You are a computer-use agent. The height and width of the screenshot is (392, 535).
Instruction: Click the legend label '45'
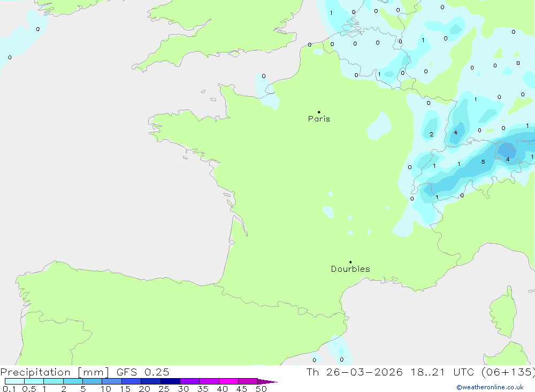point(242,389)
